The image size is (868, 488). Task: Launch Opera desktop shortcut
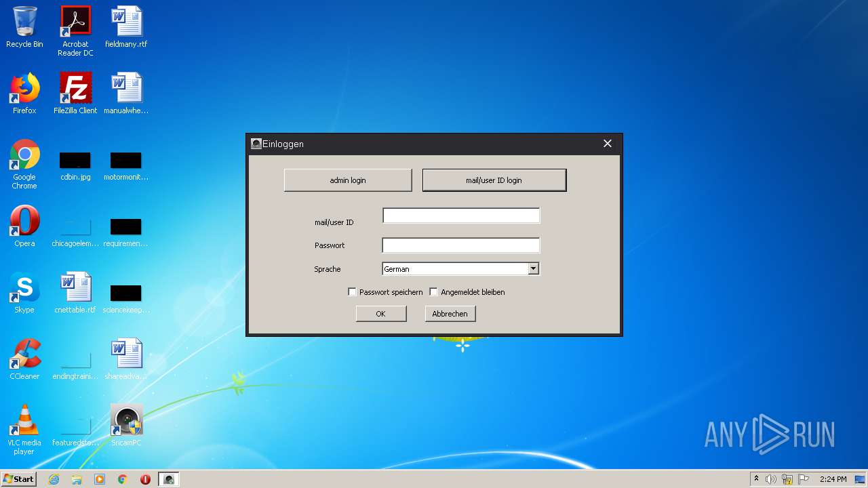tap(24, 226)
